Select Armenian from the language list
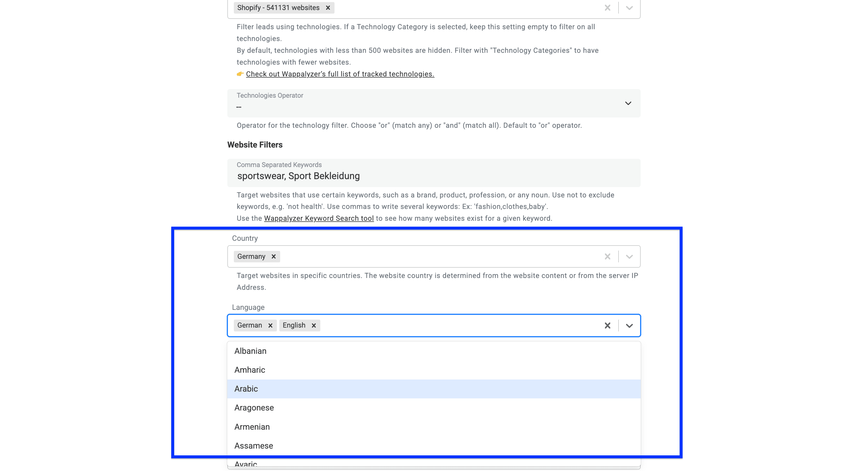The image size is (868, 471). [x=252, y=427]
